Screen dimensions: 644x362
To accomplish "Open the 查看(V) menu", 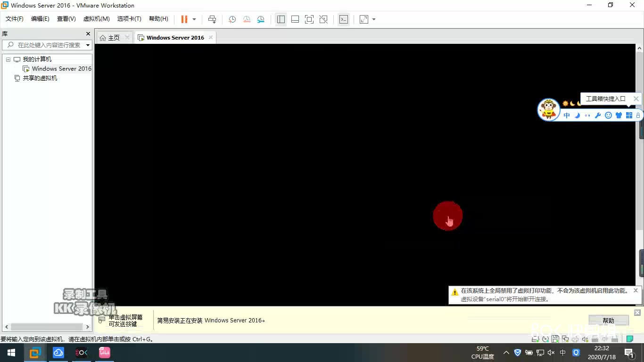I will (66, 19).
